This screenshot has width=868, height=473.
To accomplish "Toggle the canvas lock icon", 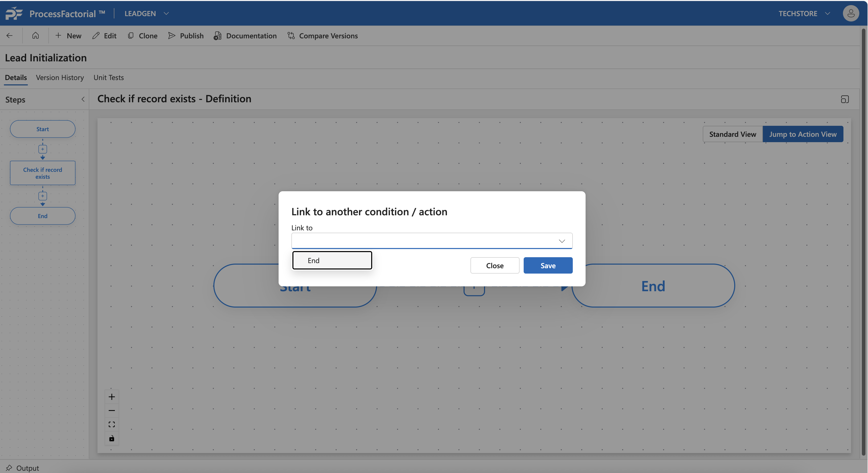I will pyautogui.click(x=112, y=438).
